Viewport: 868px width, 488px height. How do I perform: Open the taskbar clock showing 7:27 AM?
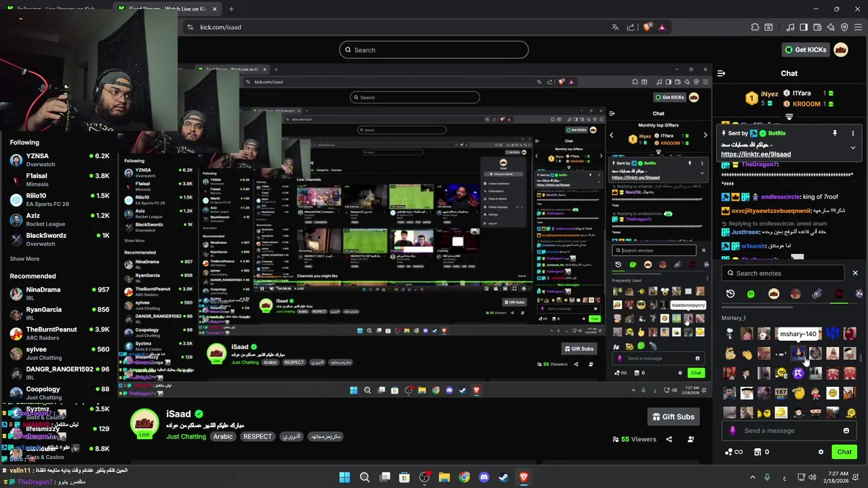click(837, 477)
